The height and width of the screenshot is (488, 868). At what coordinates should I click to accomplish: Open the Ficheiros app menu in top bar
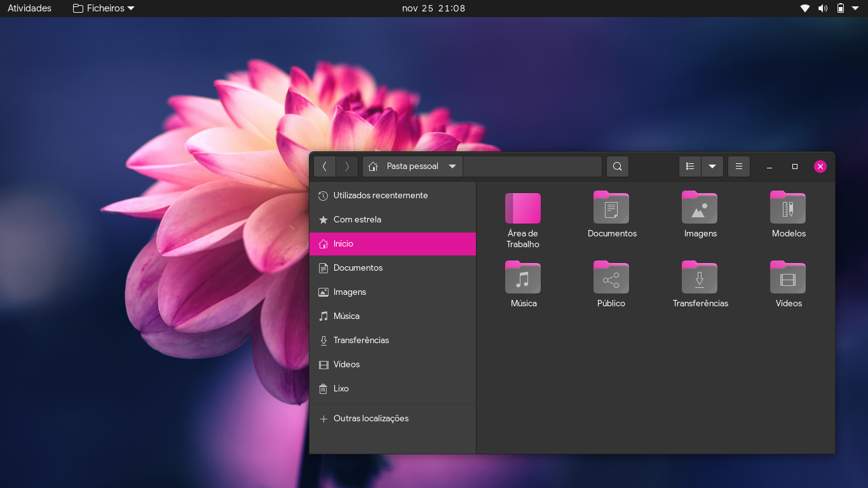[104, 8]
